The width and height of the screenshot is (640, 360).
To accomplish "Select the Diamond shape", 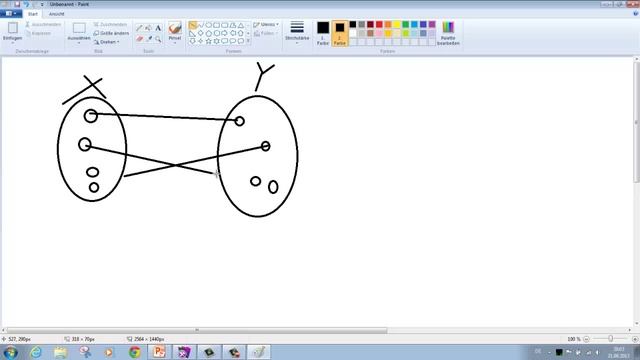I will tap(200, 33).
